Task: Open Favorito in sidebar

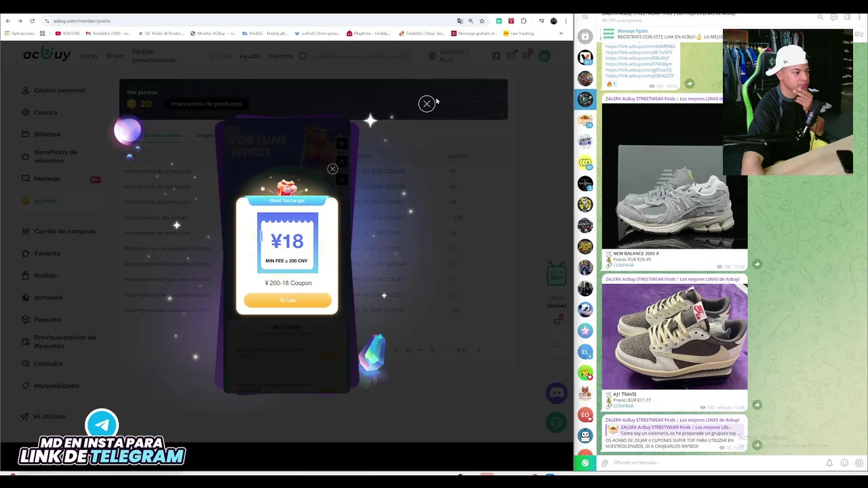Action: [41, 253]
